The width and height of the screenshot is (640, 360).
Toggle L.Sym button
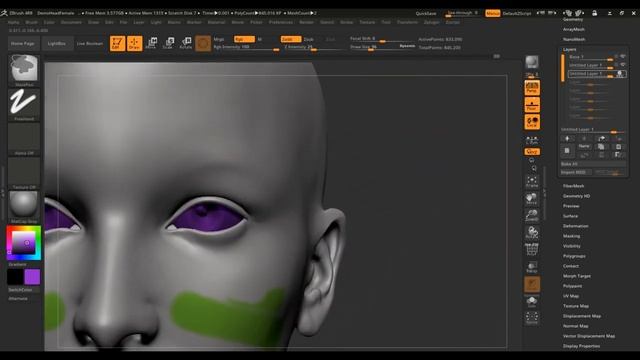pos(532,141)
